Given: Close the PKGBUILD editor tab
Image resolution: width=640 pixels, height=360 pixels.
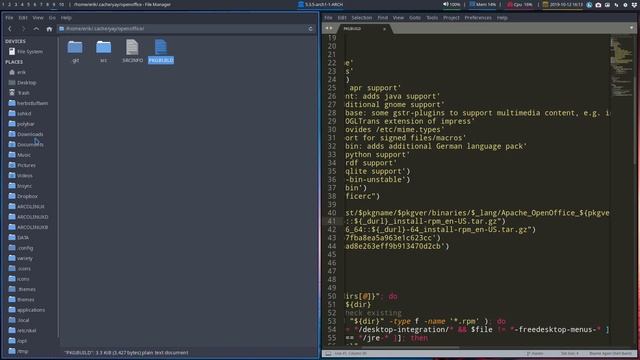Looking at the screenshot, I should 384,29.
